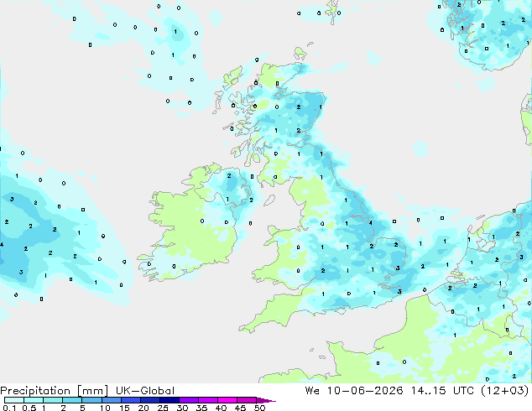Click the 20–25 mm legend color swatch
This screenshot has height=411, width=532.
pyautogui.click(x=150, y=400)
